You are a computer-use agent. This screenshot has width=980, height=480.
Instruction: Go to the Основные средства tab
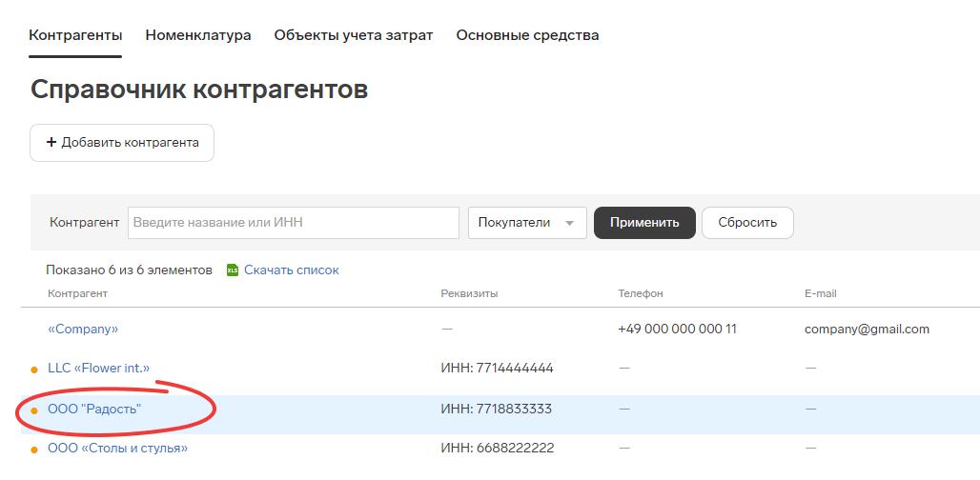tap(527, 35)
